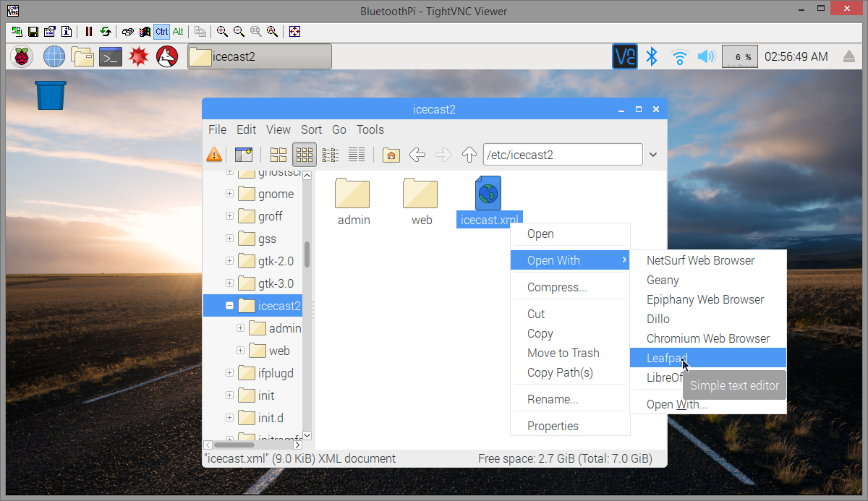Click the /etc/icecast2 path field
This screenshot has height=501, width=868.
point(563,155)
